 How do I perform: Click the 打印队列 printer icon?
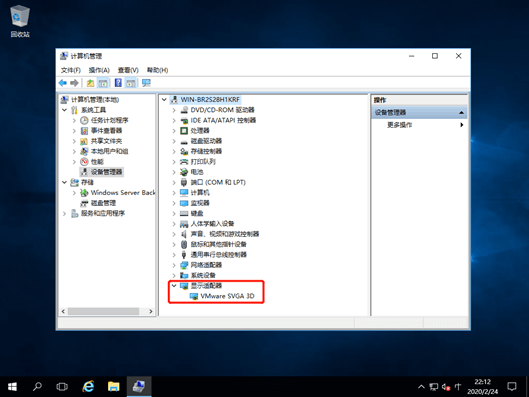point(184,162)
